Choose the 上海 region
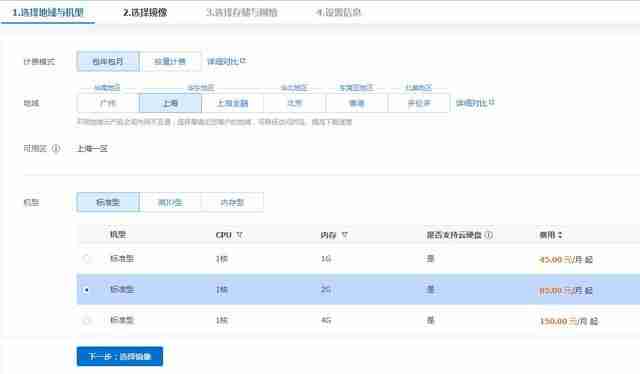Screen dimensions: 640x374 tap(170, 103)
